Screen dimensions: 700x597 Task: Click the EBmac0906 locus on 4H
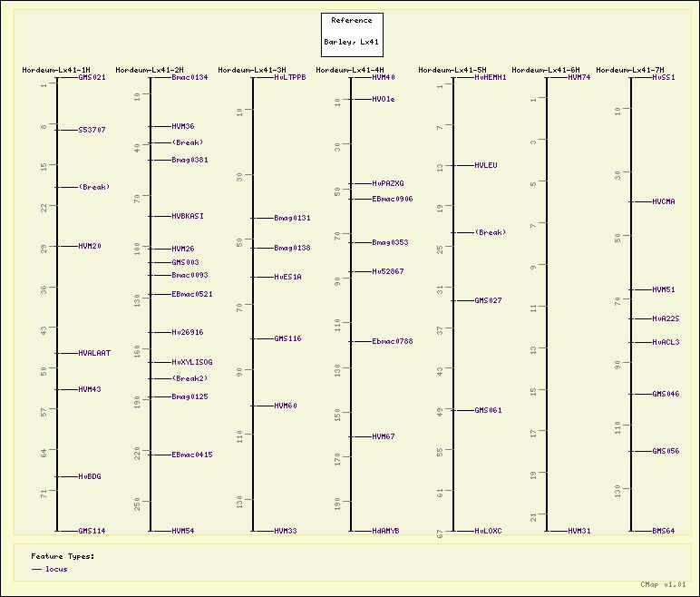392,199
